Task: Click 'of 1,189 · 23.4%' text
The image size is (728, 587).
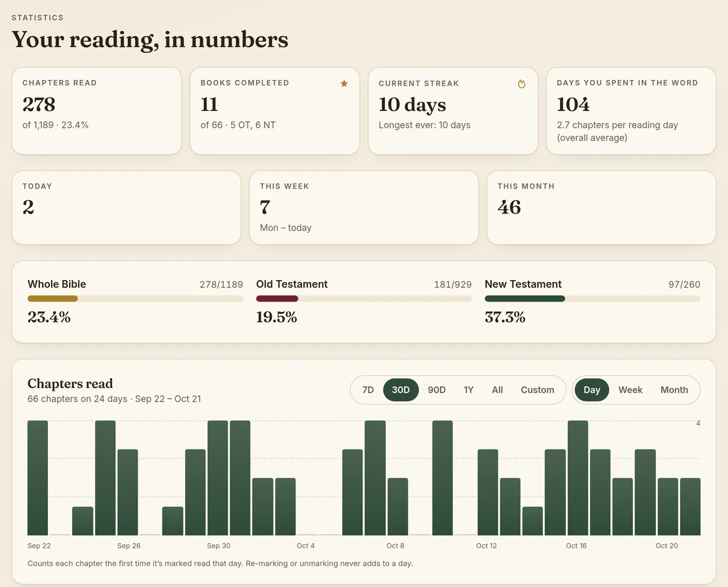Action: coord(56,125)
